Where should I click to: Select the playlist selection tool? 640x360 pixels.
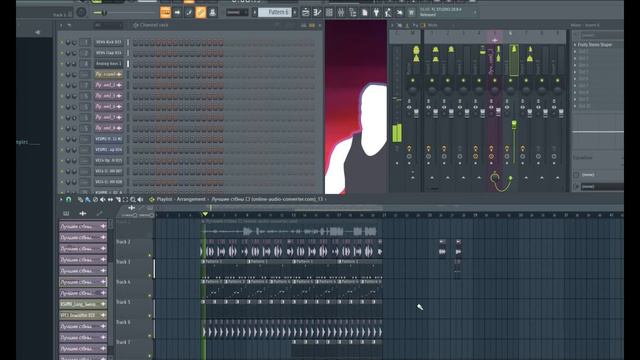tap(125, 200)
